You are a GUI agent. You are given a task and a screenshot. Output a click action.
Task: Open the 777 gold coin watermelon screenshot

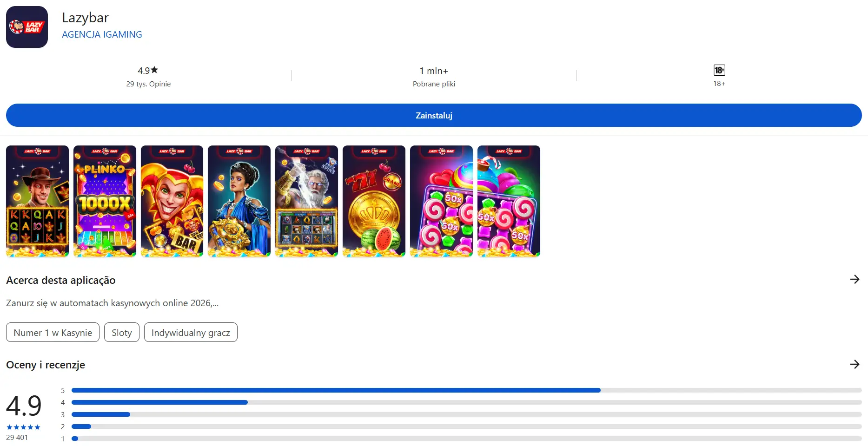tap(374, 201)
